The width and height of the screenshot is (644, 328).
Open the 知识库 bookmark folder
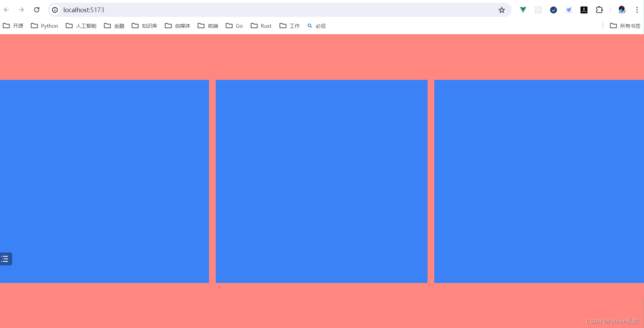coord(144,26)
